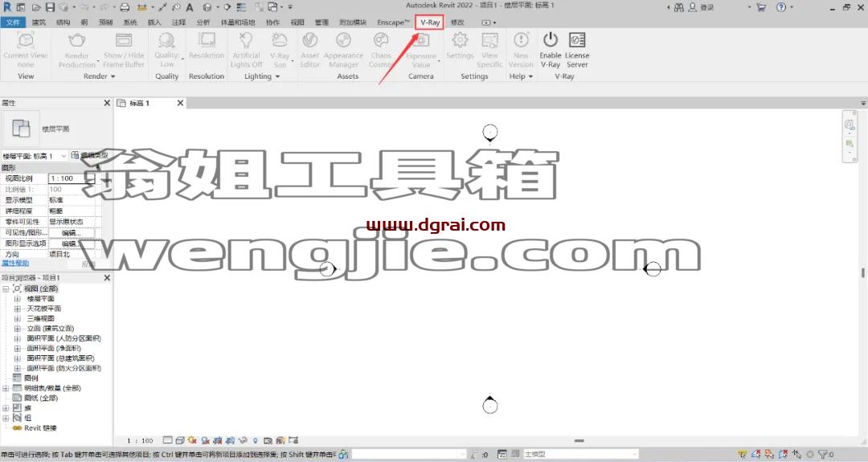Expand the Lighting panel dropdown
This screenshot has width=868, height=462.
tap(277, 76)
